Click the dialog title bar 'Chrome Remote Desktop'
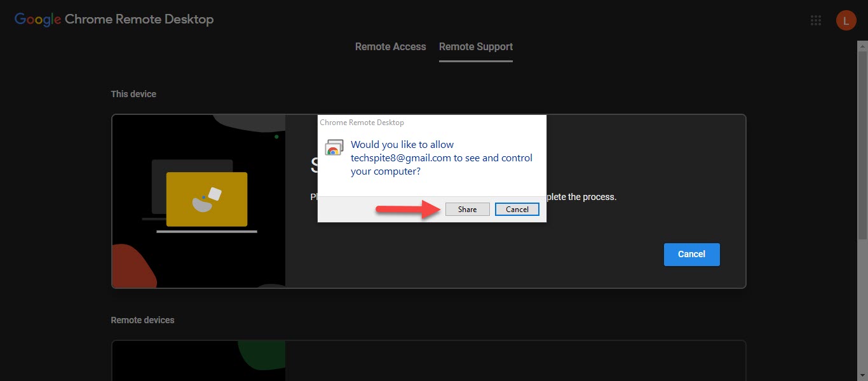868x381 pixels. [362, 123]
